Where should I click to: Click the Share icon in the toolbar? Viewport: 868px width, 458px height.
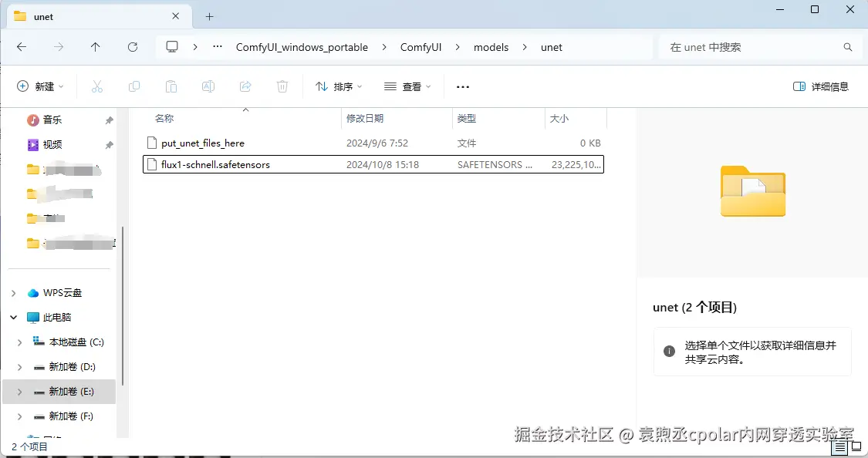point(245,86)
